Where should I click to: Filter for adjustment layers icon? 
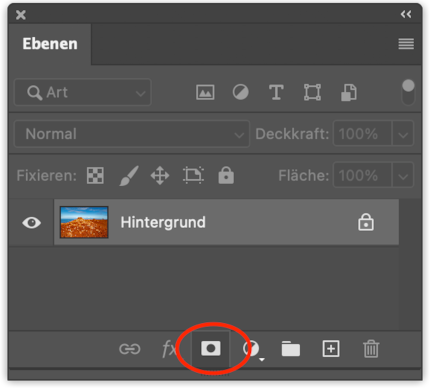coord(240,92)
